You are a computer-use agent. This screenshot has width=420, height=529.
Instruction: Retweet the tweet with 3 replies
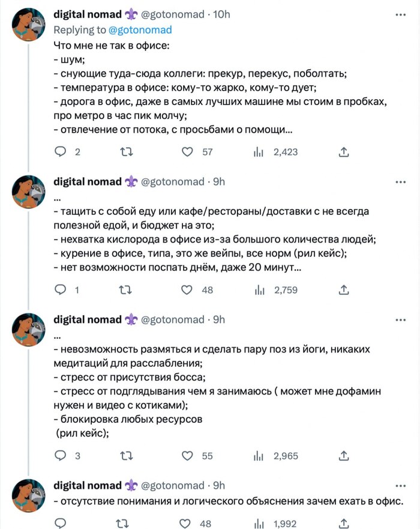(126, 456)
